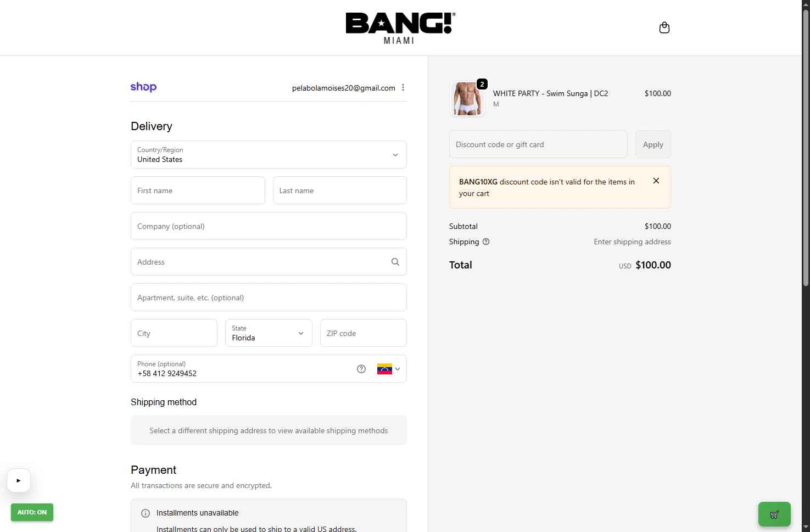This screenshot has height=532, width=810.
Task: Click the BANG! Miami logo
Action: (400, 28)
